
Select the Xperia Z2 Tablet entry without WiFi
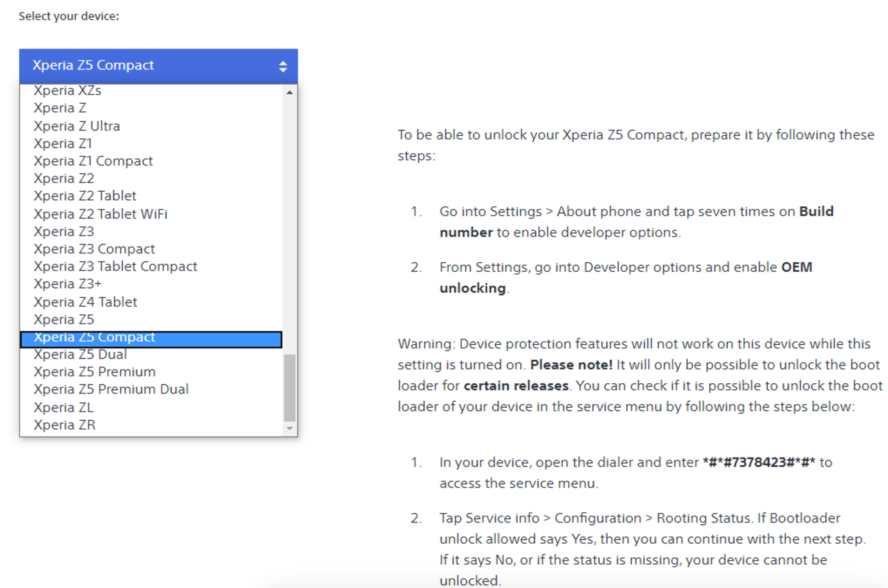coord(152,196)
